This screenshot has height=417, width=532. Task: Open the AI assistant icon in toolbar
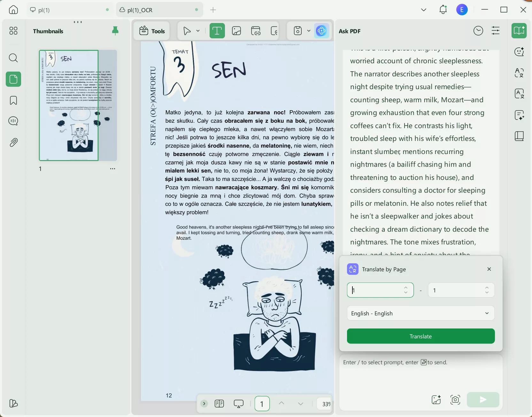[x=321, y=31]
